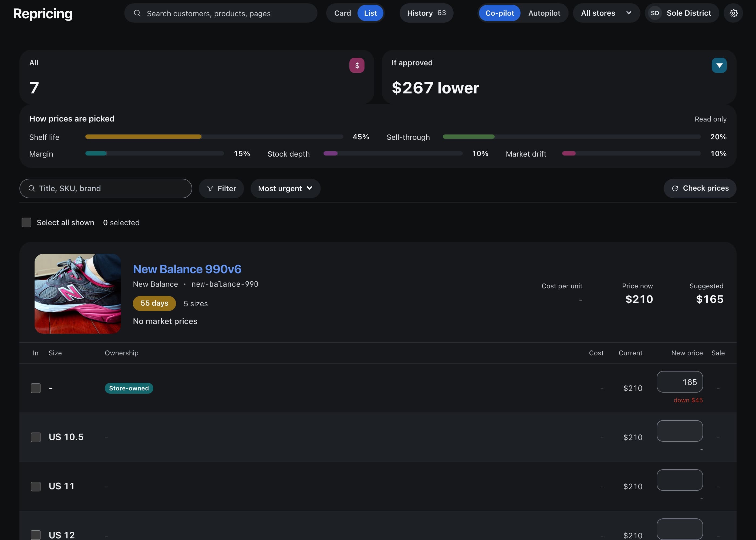Click the US 10.5 new price field
Image resolution: width=756 pixels, height=540 pixels.
point(680,431)
